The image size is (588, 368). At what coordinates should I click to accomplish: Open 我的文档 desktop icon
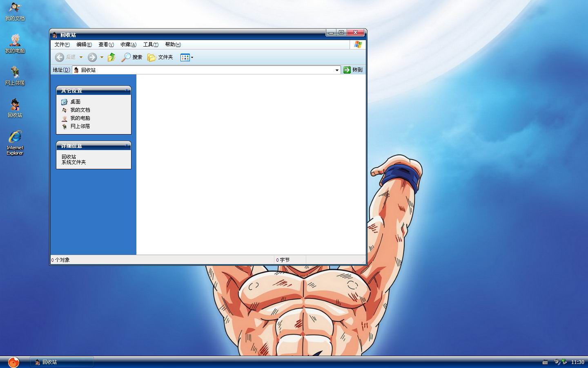(15, 11)
